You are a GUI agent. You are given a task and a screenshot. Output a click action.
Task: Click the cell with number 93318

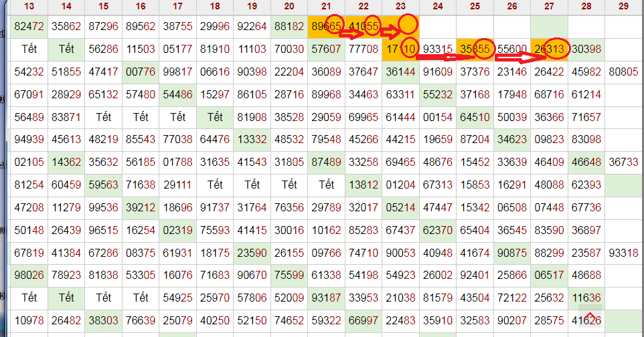(x=623, y=253)
